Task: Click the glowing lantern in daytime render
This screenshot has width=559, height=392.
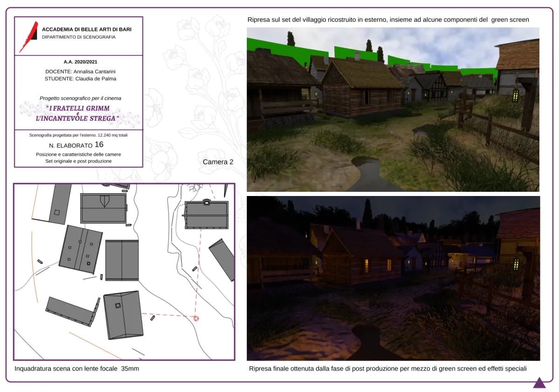Action: pos(516,95)
